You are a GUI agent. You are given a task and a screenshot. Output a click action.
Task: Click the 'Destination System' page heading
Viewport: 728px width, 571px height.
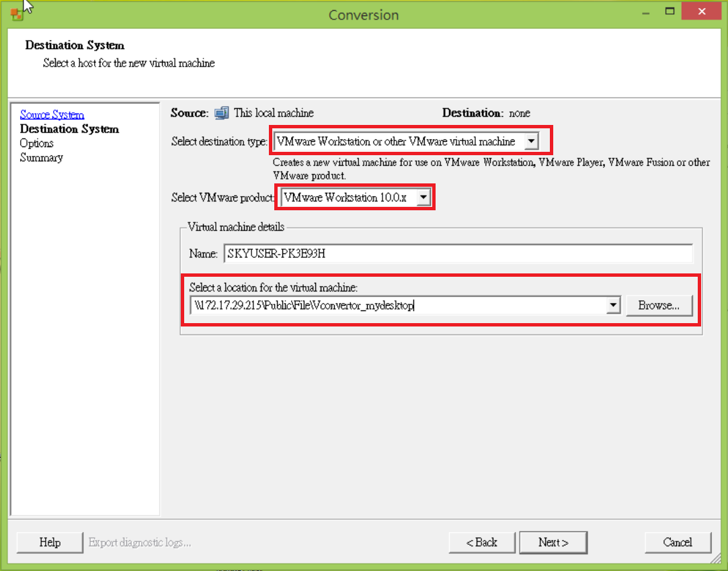[75, 45]
